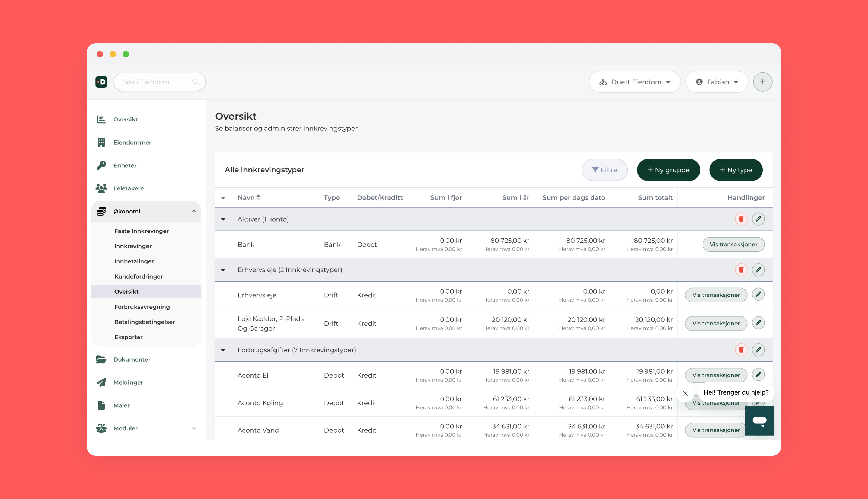
Task: Open the Fabian user menu
Action: (717, 82)
